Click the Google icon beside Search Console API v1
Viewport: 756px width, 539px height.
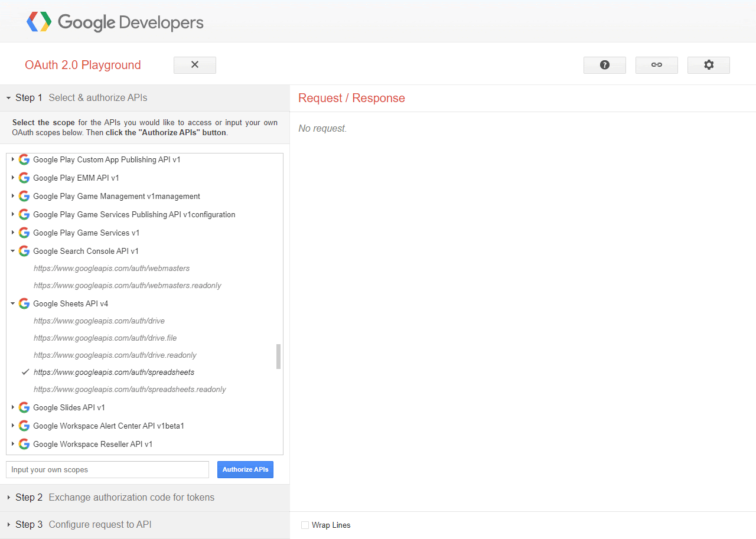pyautogui.click(x=24, y=251)
